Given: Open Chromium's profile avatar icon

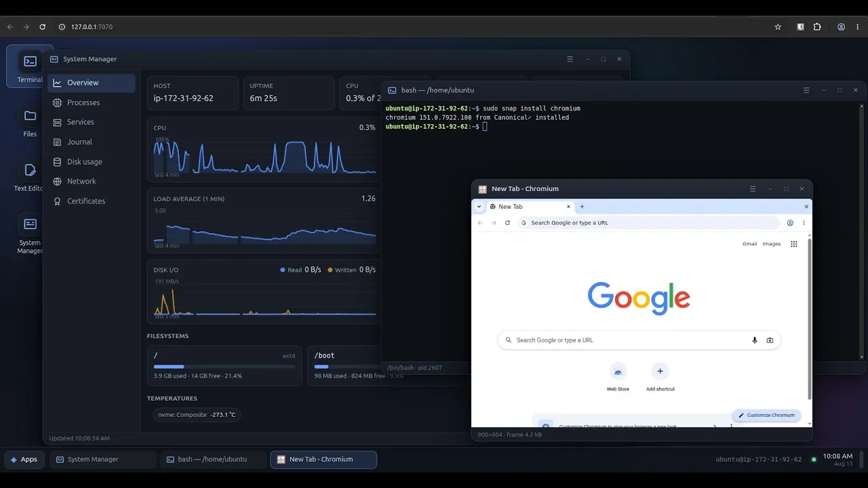Looking at the screenshot, I should (x=790, y=222).
